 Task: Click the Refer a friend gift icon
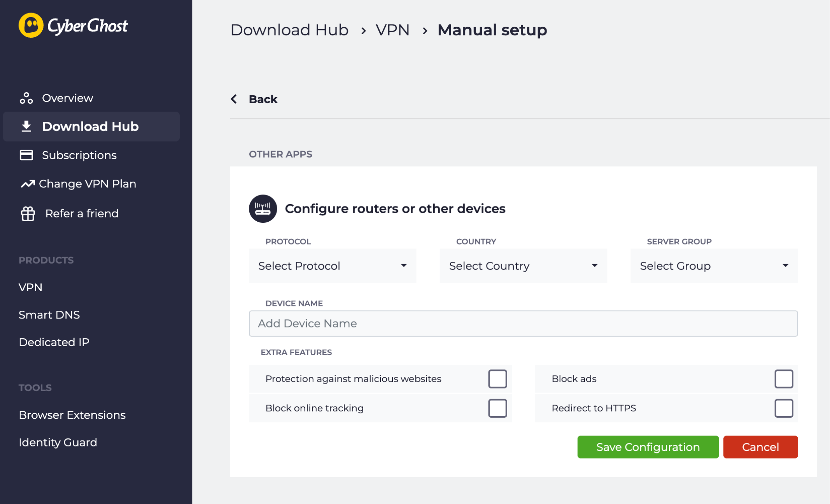pyautogui.click(x=28, y=213)
